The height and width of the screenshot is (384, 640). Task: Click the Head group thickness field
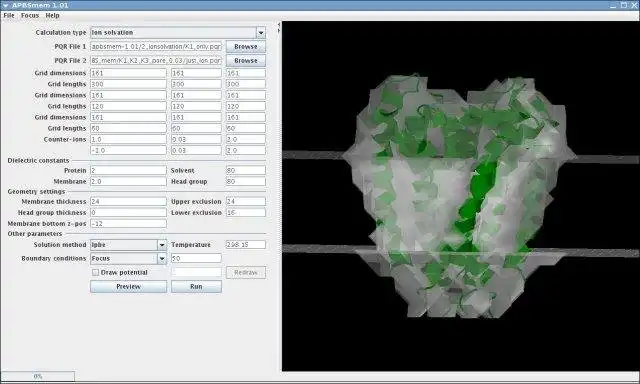(x=128, y=213)
